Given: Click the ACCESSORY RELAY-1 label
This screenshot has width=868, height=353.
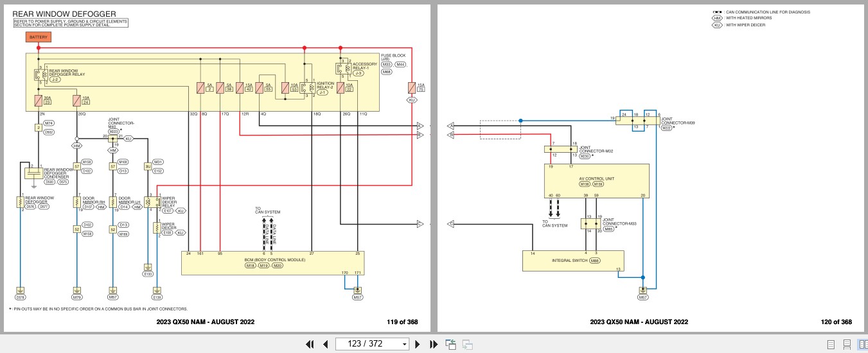Looking at the screenshot, I should coord(364,66).
